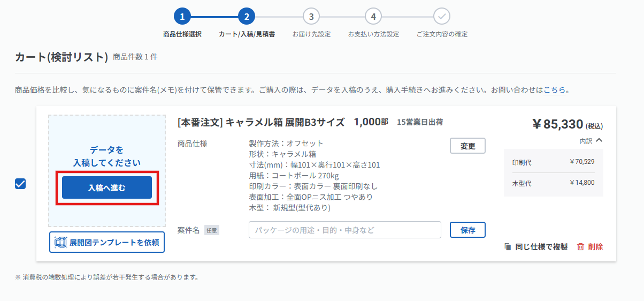Click the 寸法(mm) dimensions line

(x=315, y=165)
